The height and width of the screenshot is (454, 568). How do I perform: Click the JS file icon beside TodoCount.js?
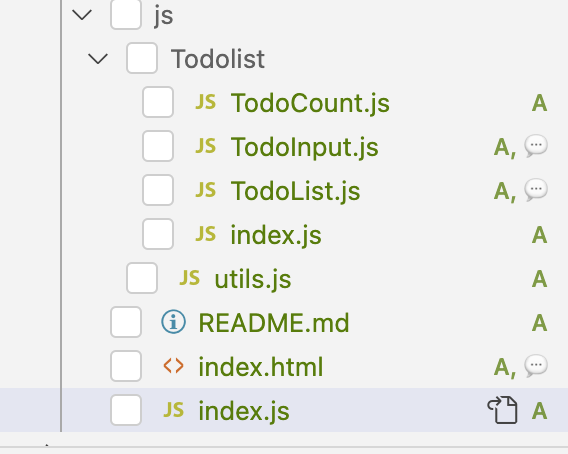[x=205, y=102]
